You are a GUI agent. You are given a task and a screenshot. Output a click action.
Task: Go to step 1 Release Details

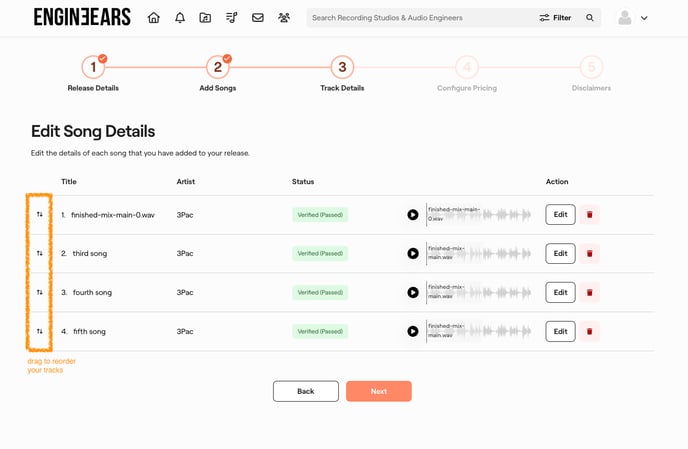coord(93,68)
